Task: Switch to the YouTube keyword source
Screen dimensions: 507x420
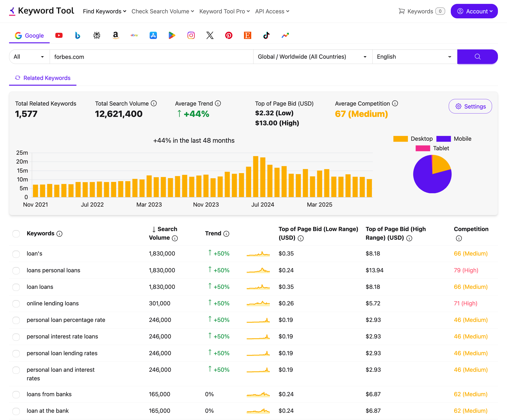Action: pos(59,35)
